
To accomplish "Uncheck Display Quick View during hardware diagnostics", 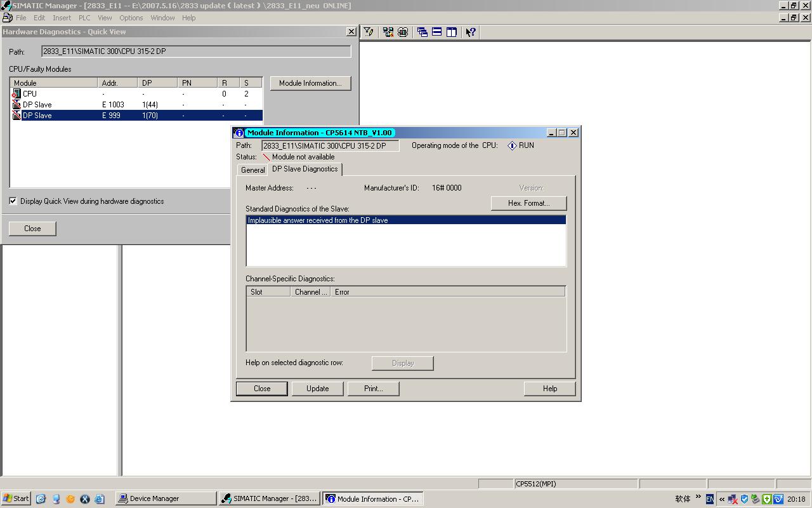I will pos(13,201).
